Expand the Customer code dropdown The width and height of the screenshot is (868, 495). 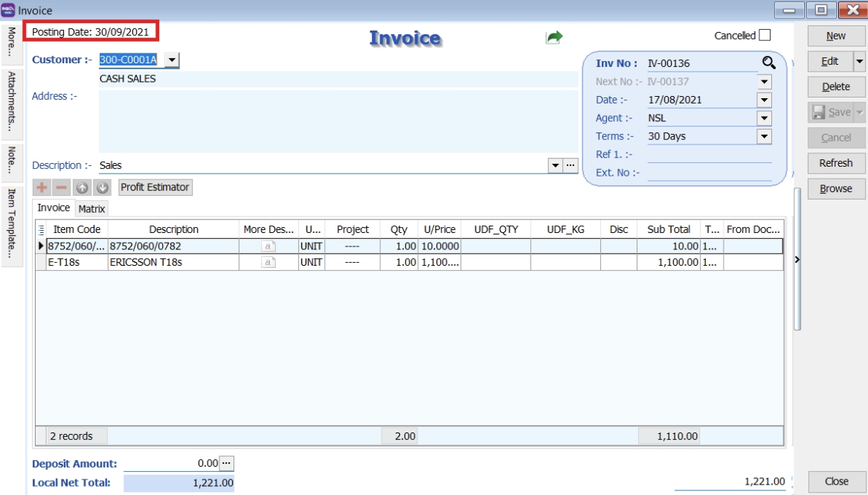tap(172, 60)
